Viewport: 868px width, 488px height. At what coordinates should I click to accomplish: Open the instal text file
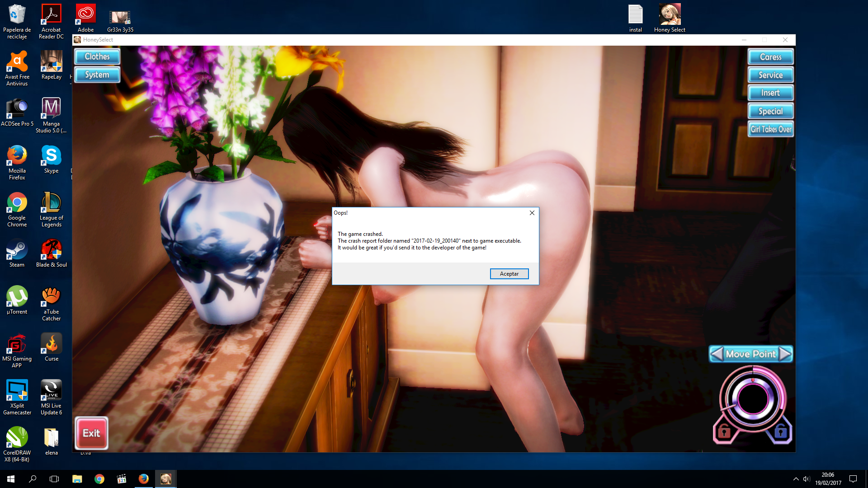click(x=636, y=18)
